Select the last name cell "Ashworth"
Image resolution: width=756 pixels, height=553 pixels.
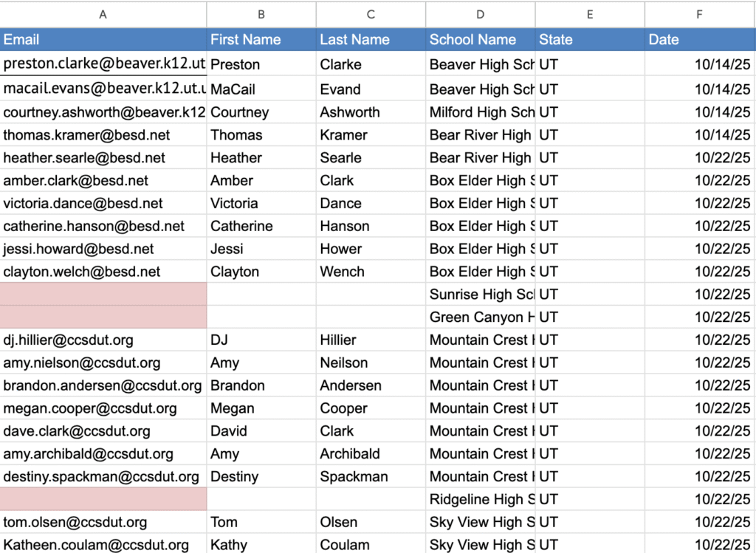[x=371, y=112]
